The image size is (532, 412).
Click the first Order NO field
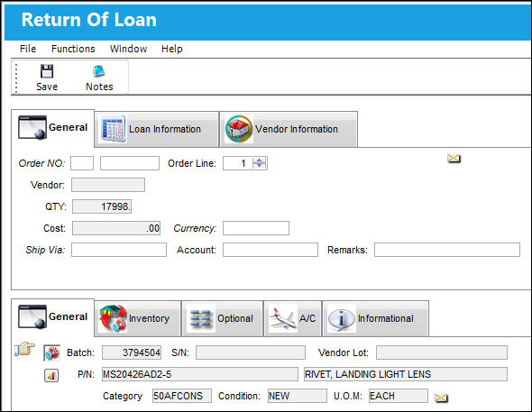tap(82, 163)
